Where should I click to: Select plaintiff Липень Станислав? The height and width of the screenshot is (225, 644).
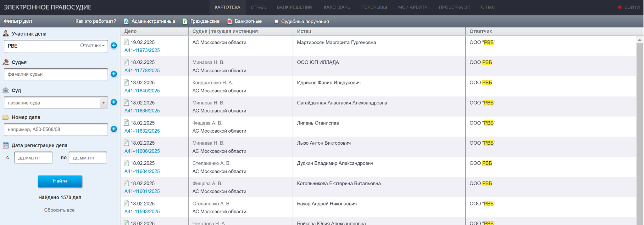click(318, 123)
